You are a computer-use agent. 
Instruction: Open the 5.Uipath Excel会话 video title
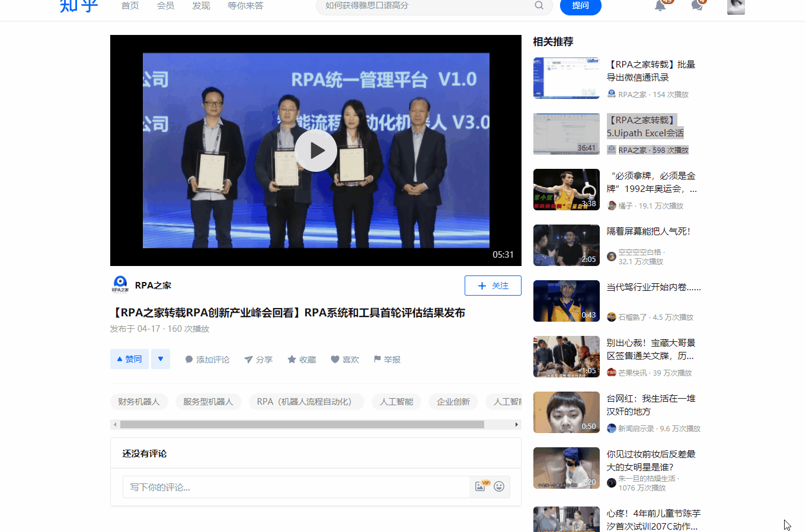(645, 127)
